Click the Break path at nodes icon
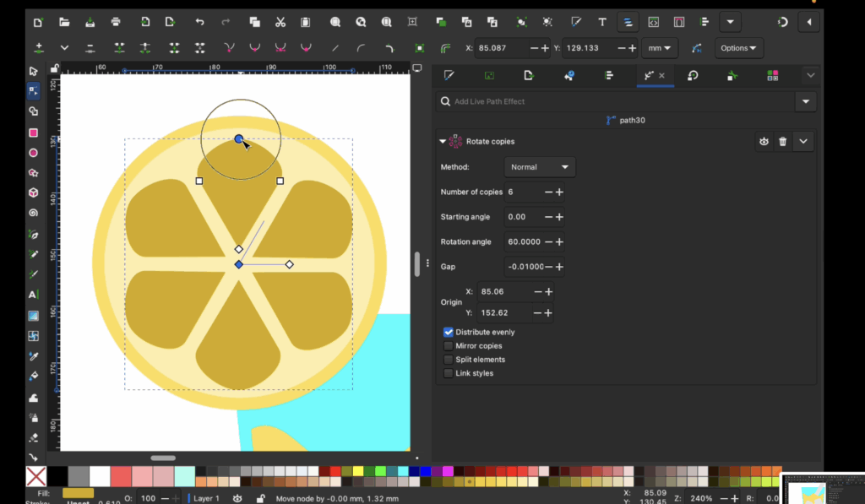 (x=145, y=48)
